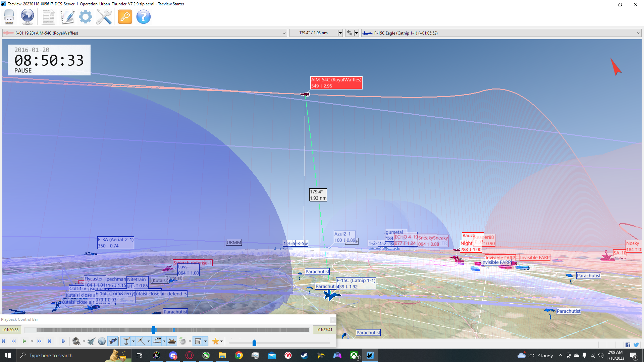644x362 pixels.
Task: Open the blue question mark help icon
Action: pos(144,17)
